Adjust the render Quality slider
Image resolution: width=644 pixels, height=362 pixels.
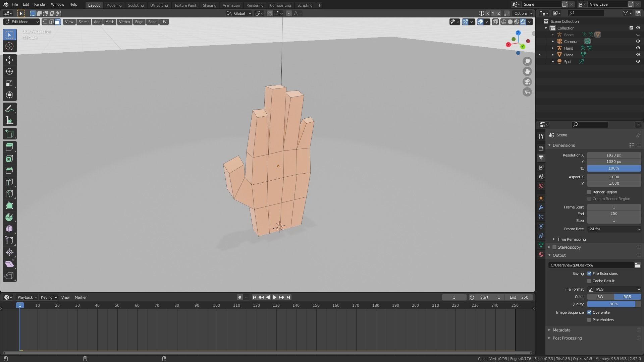coord(614,304)
